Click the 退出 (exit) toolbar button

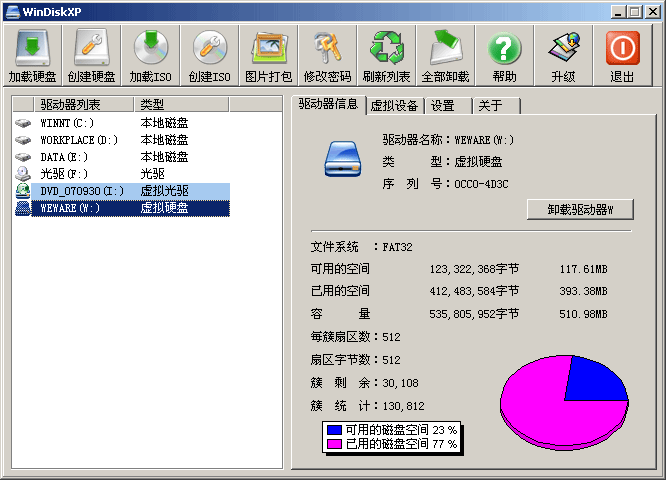click(x=622, y=57)
